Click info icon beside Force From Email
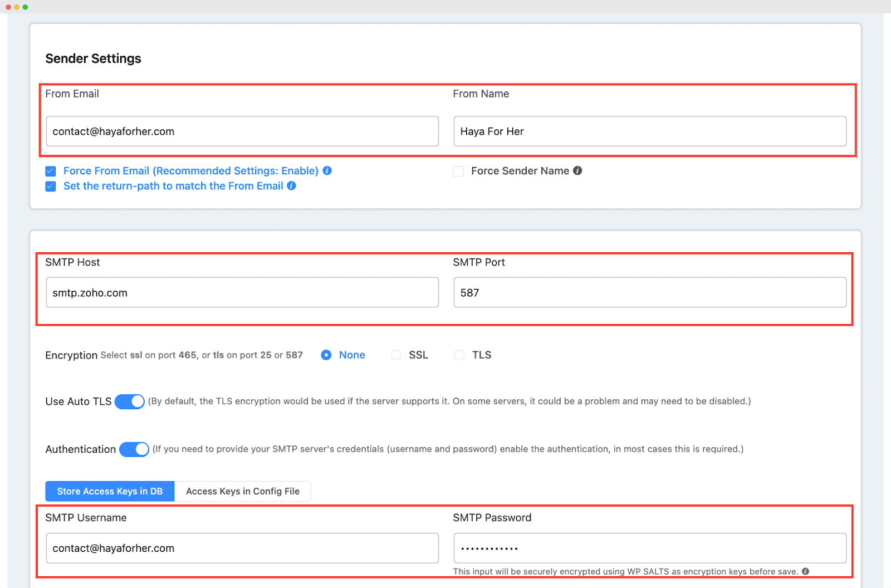The width and height of the screenshot is (891, 588). coord(327,171)
